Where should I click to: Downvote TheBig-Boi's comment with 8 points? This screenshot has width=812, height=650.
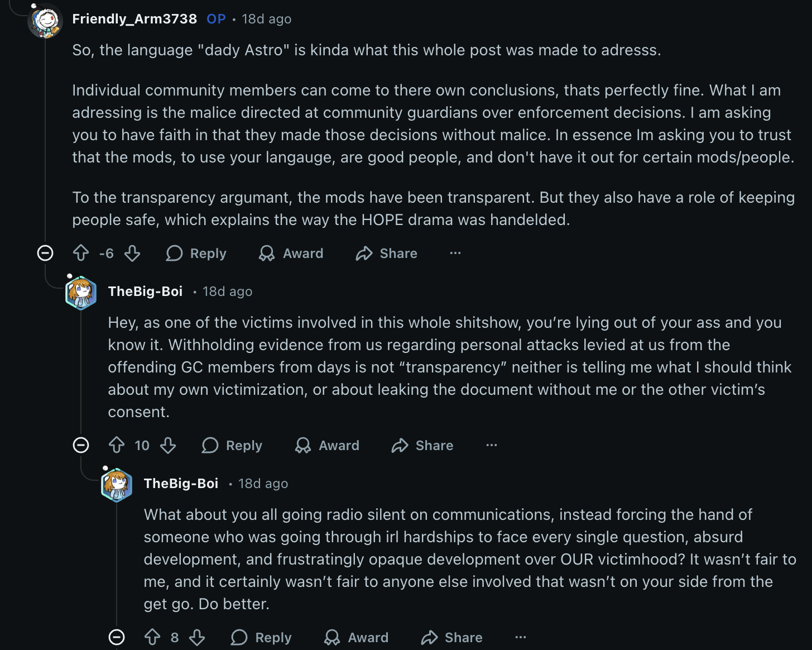point(197,637)
